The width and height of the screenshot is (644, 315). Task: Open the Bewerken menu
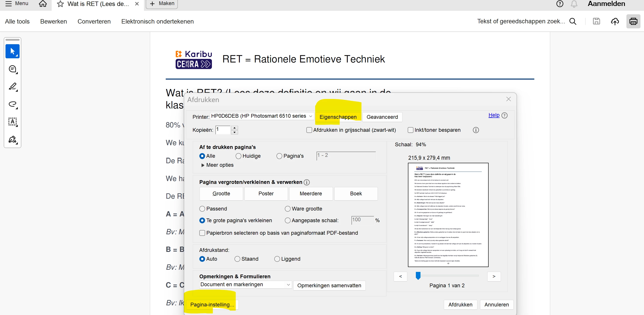click(x=53, y=22)
